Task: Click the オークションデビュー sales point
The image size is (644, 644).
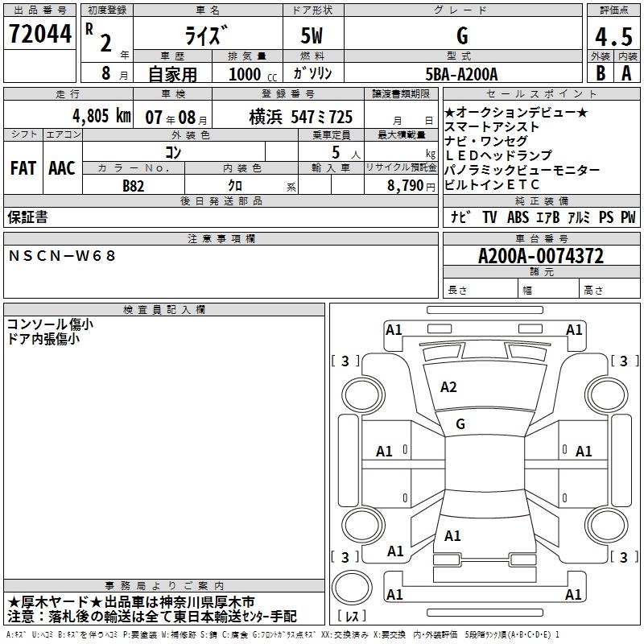Action: [516, 112]
